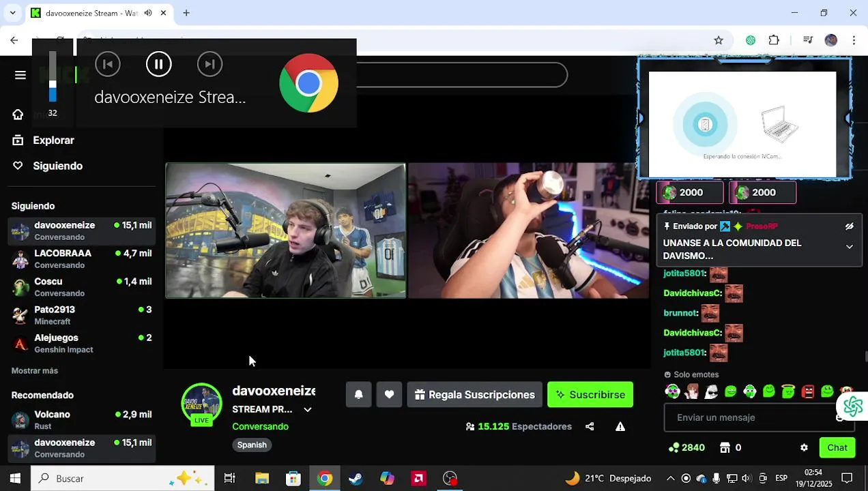Open Task View on taskbar

pyautogui.click(x=230, y=479)
